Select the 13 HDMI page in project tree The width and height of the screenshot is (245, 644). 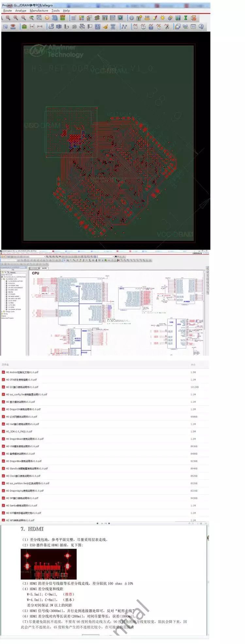(x=11, y=307)
